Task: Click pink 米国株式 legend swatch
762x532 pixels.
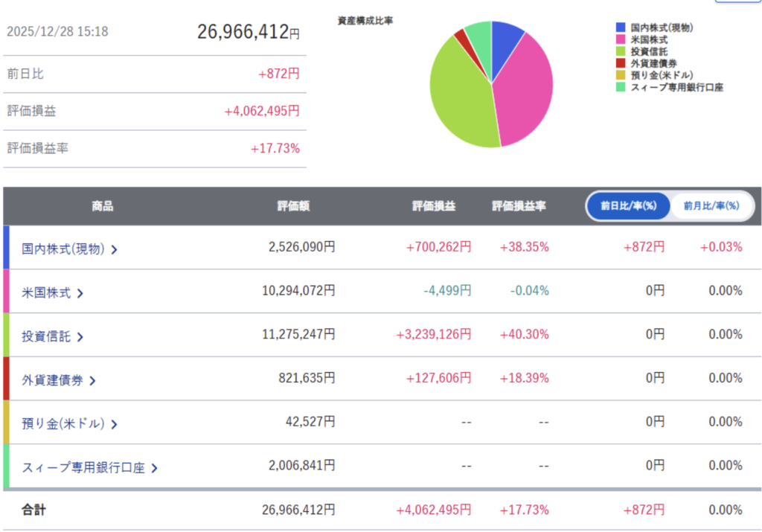Action: coord(620,39)
